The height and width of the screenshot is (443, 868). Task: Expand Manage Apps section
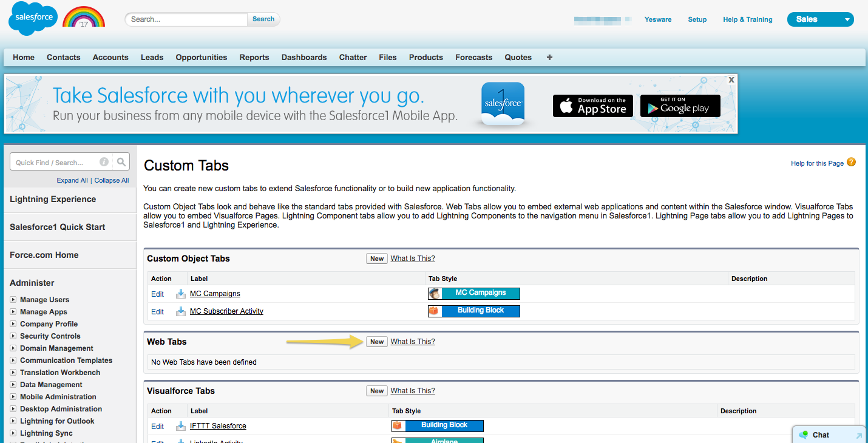(13, 312)
